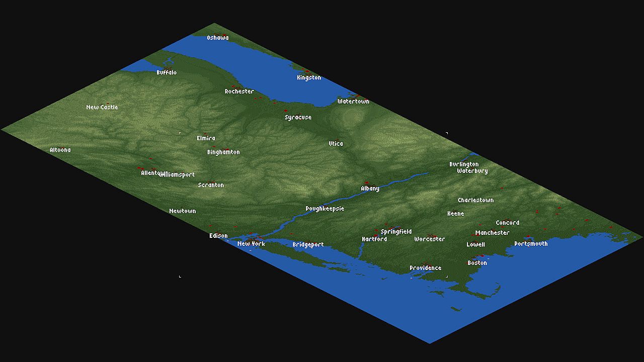Select the Concord town label
This screenshot has width=644, height=362.
(507, 223)
